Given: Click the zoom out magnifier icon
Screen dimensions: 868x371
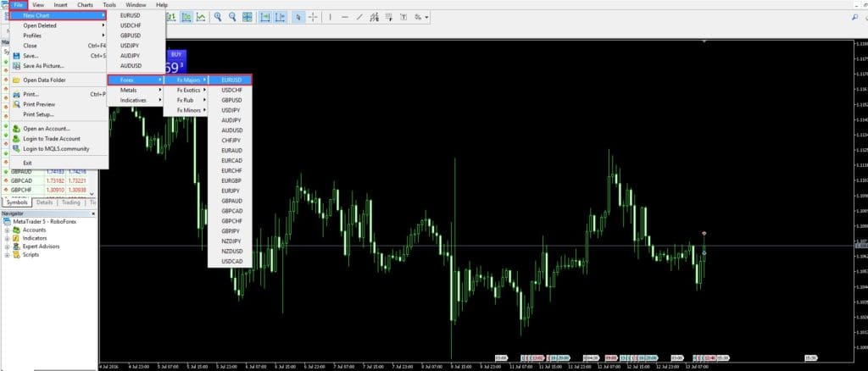Looking at the screenshot, I should click(x=232, y=17).
